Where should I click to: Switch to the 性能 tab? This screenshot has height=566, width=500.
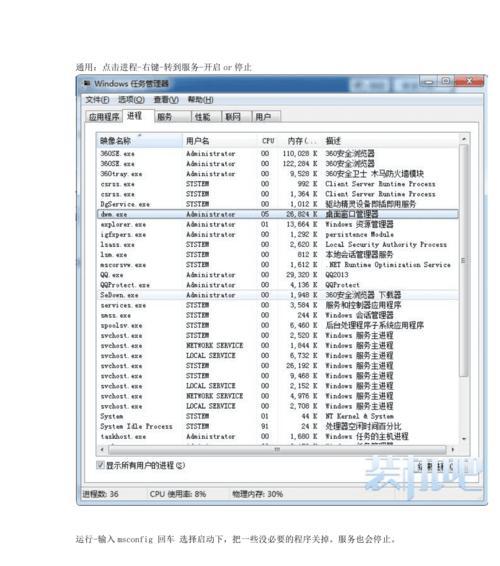pyautogui.click(x=206, y=117)
